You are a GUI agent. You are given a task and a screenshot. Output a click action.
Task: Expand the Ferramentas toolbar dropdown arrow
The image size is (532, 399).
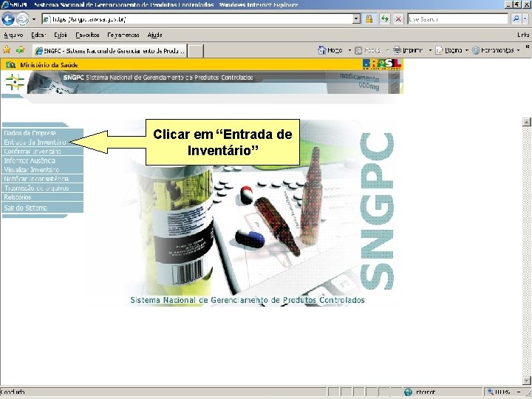click(x=518, y=50)
